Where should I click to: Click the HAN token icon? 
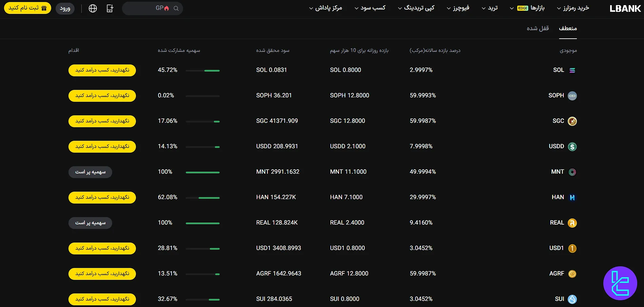(x=572, y=197)
